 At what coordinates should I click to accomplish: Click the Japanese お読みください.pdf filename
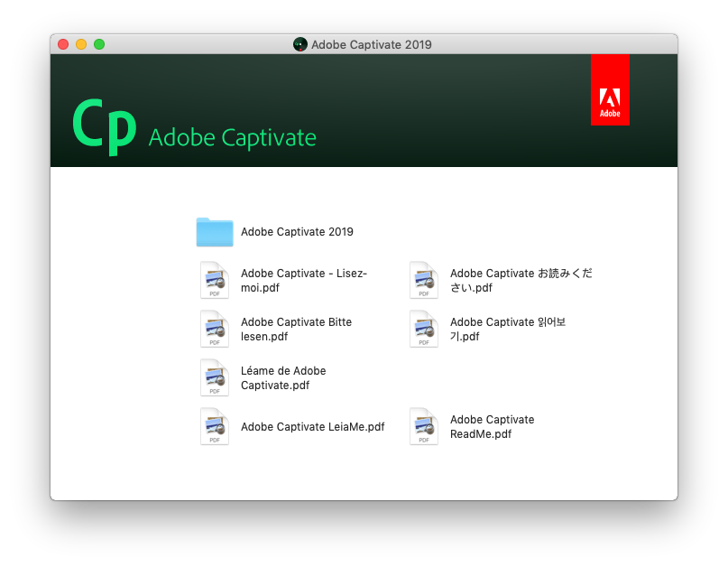[521, 281]
